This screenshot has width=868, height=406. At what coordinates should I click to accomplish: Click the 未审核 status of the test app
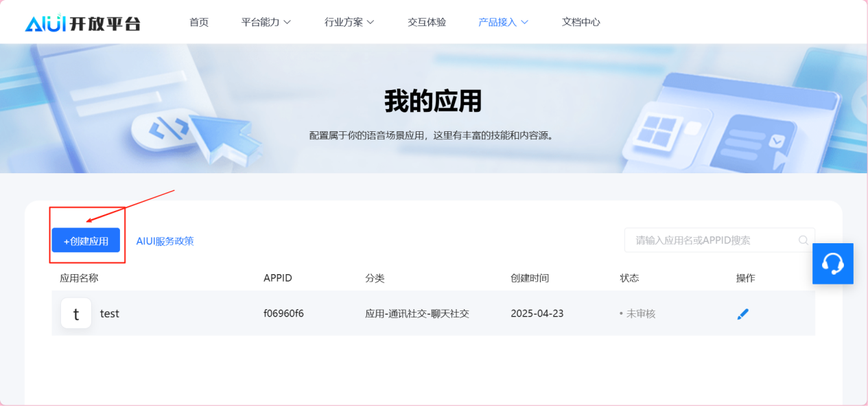pos(640,314)
